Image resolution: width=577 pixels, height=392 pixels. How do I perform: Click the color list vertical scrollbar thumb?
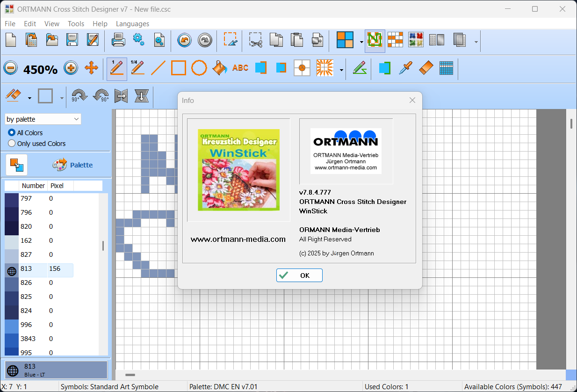[103, 246]
